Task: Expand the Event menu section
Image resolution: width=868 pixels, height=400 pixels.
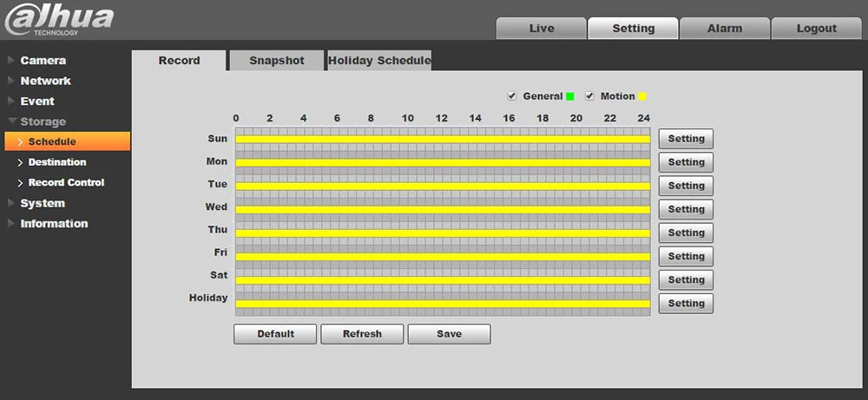Action: 37,102
